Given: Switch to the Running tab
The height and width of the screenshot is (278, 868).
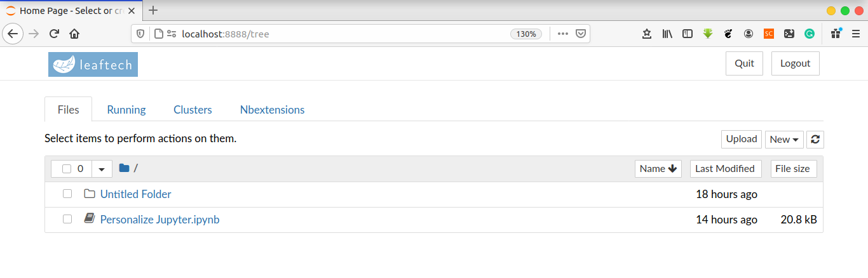Looking at the screenshot, I should click(126, 110).
